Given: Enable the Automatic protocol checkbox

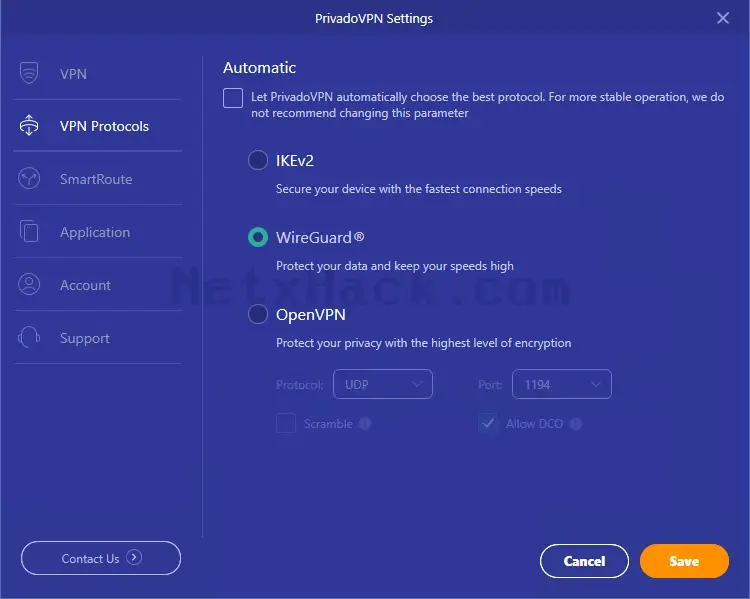Looking at the screenshot, I should pos(233,98).
